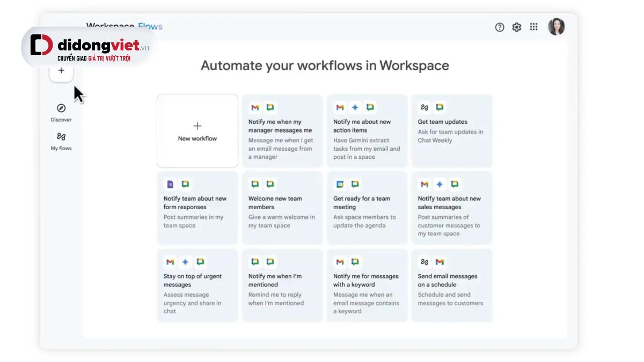Click Gmail icon on manager messages card
Viewport: 644px width, 362px height.
click(255, 108)
